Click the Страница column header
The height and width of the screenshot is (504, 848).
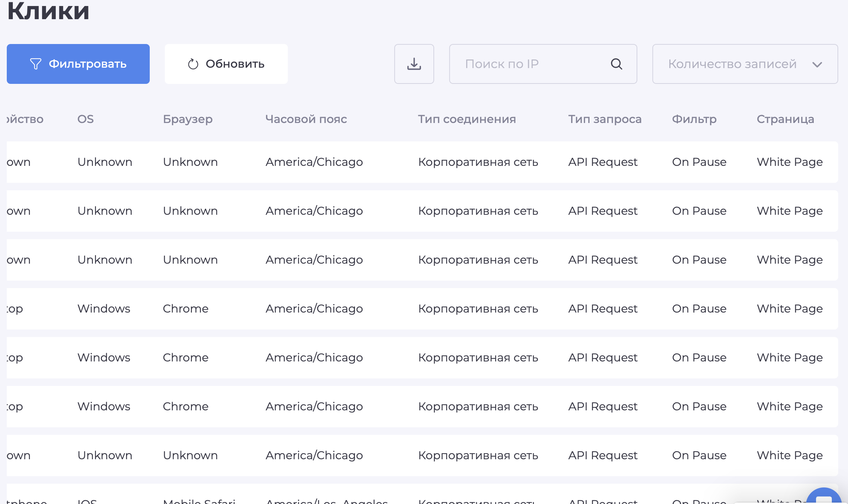point(785,119)
